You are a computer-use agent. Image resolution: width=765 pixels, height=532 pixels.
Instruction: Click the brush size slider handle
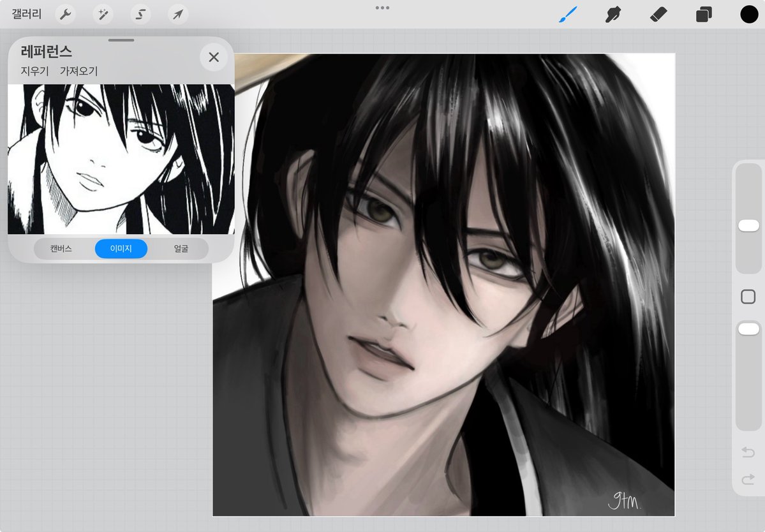tap(748, 225)
